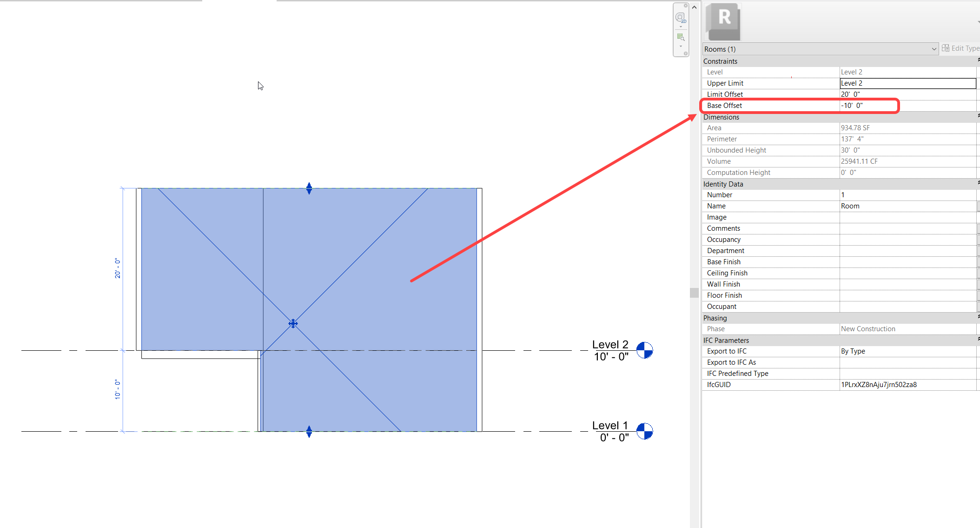Click the Comments value cell
Image resolution: width=980 pixels, height=528 pixels.
pos(908,228)
